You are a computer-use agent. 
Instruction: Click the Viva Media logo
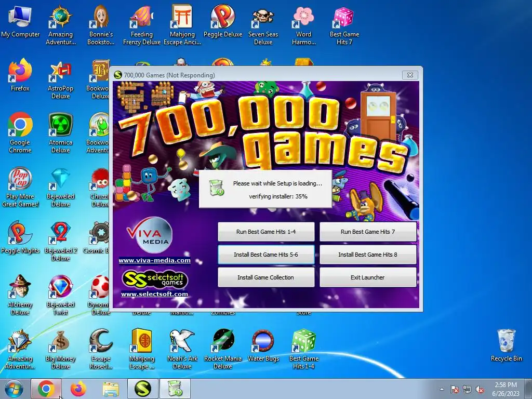click(x=149, y=235)
